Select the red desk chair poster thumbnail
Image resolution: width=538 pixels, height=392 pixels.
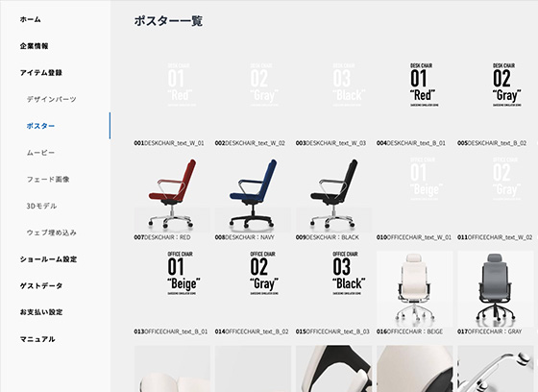click(x=172, y=194)
